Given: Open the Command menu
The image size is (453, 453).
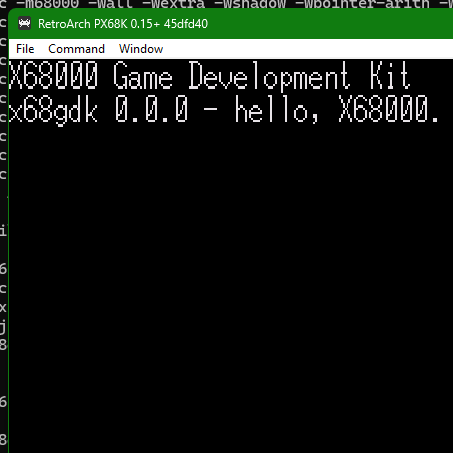Looking at the screenshot, I should (x=76, y=49).
